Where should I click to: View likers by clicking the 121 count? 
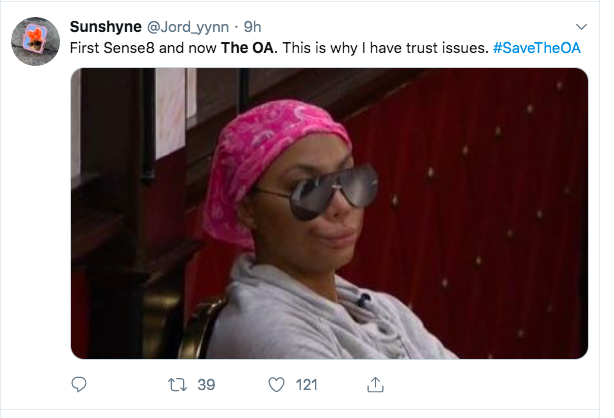[306, 385]
